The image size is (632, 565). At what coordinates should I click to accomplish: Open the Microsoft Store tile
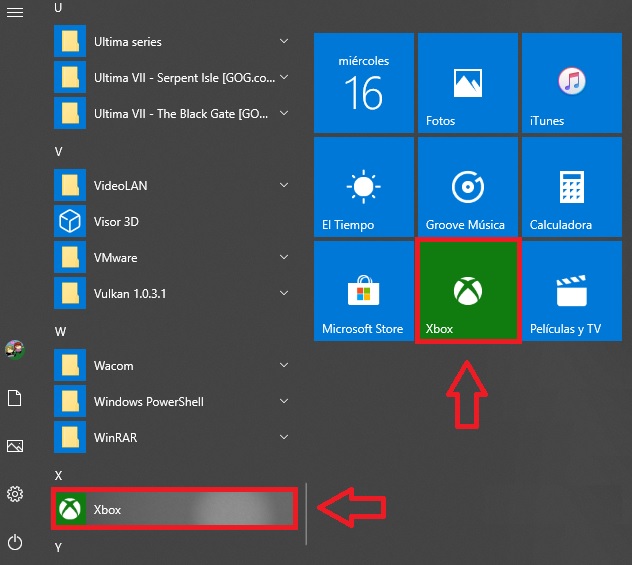pyautogui.click(x=364, y=291)
